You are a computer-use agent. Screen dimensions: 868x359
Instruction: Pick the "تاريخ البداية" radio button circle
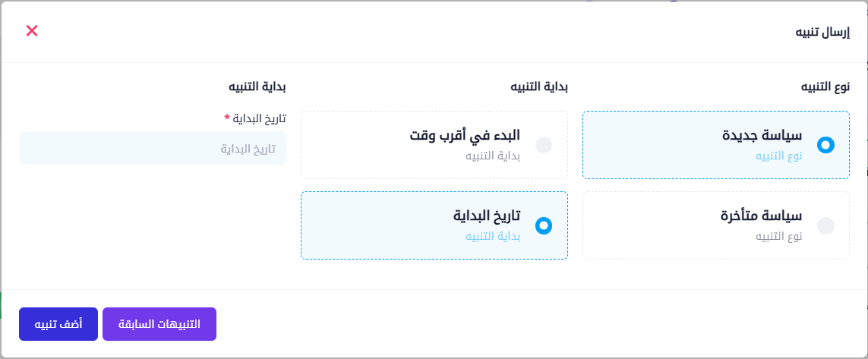point(544,225)
